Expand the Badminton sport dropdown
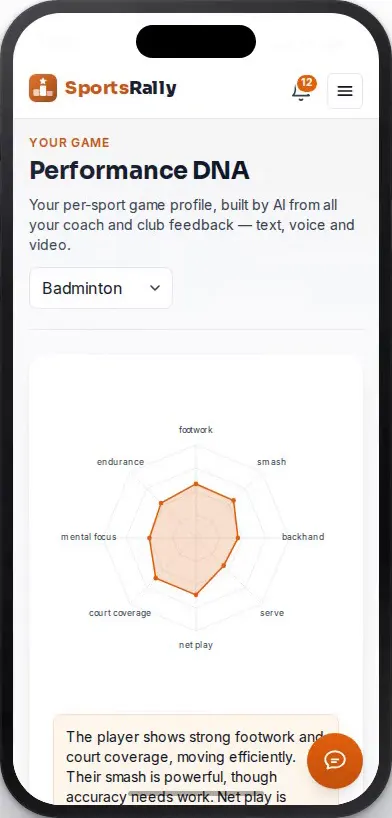 click(x=101, y=288)
